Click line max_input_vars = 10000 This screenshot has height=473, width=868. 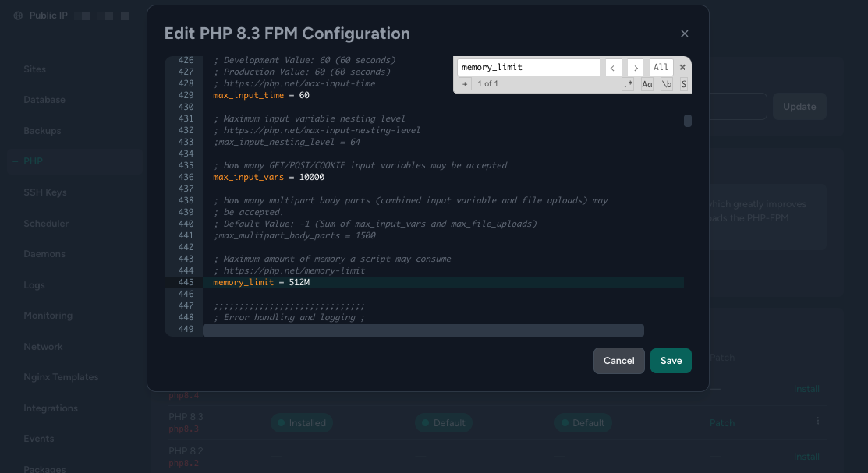268,177
